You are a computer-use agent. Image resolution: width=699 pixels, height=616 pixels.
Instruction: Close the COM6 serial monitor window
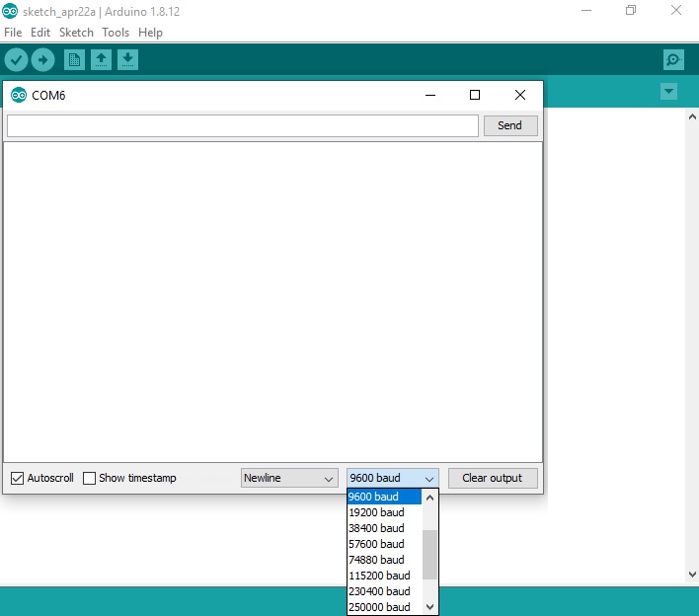coord(519,95)
